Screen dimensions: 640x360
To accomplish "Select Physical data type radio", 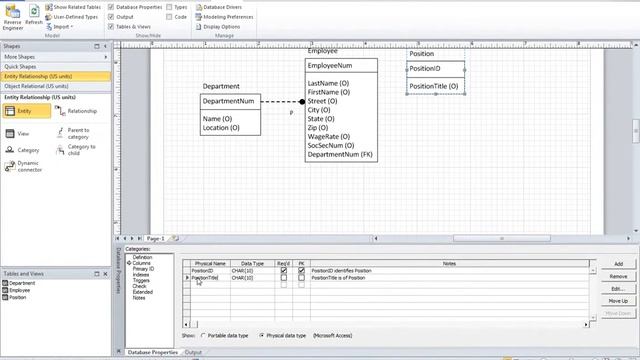I will [x=262, y=336].
